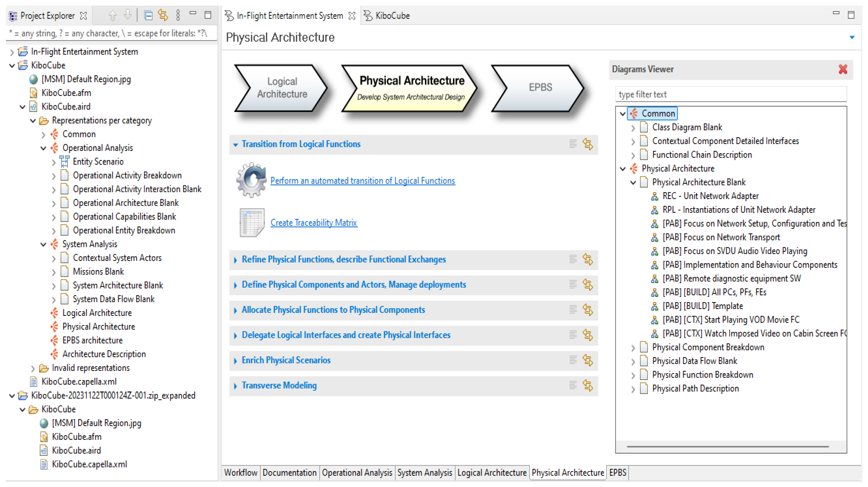Click the Diagrams Viewer filter text field

point(730,94)
